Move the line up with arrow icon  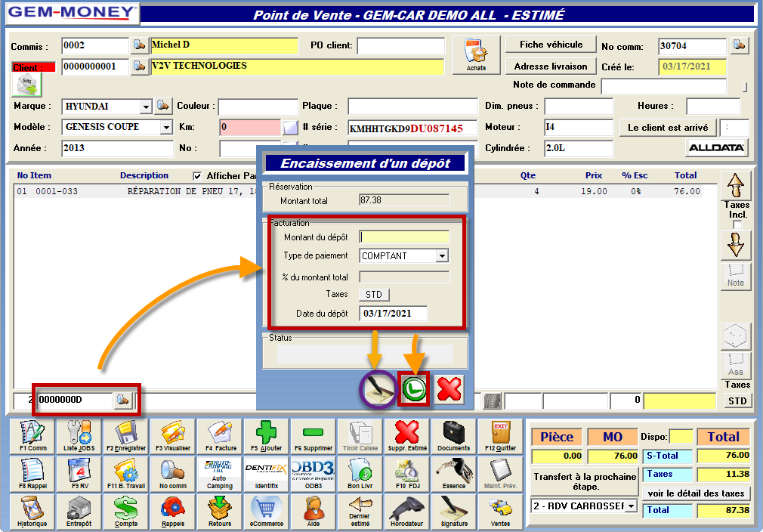pos(736,185)
